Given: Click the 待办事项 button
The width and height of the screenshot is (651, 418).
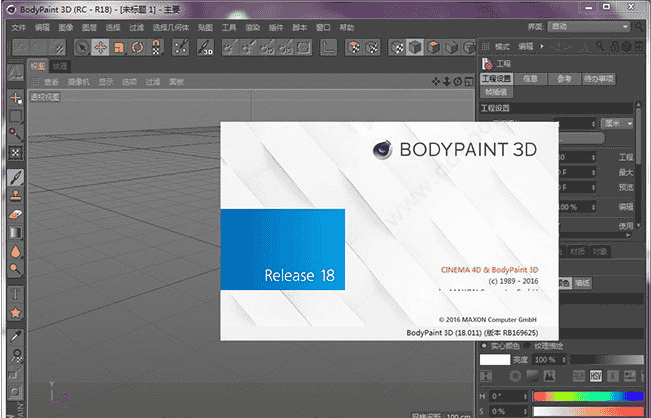Looking at the screenshot, I should pos(597,79).
